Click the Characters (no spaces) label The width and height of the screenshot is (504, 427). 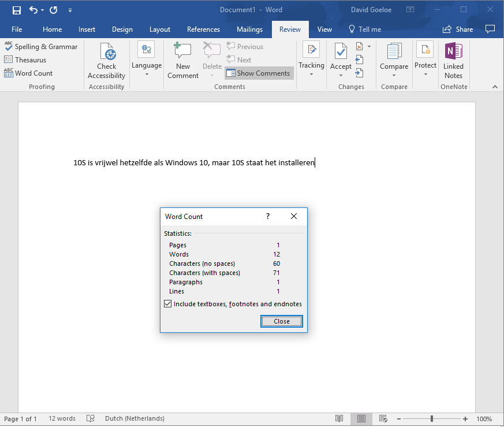[202, 263]
